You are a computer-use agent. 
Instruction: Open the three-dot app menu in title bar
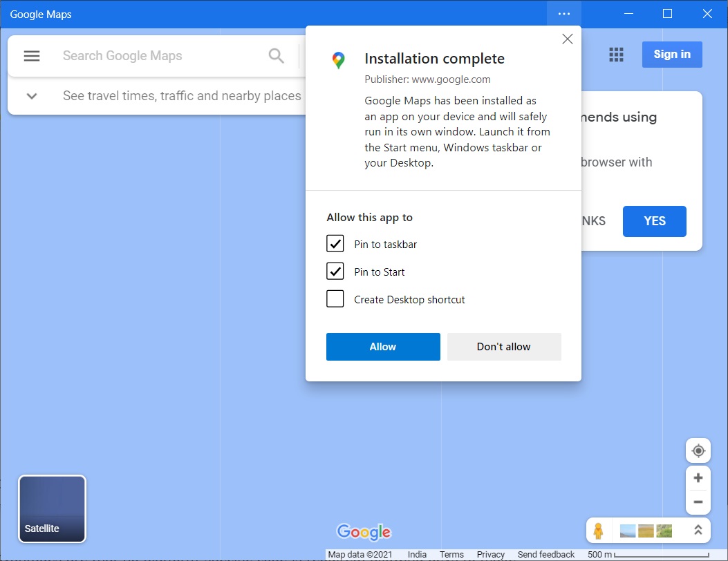click(x=564, y=14)
